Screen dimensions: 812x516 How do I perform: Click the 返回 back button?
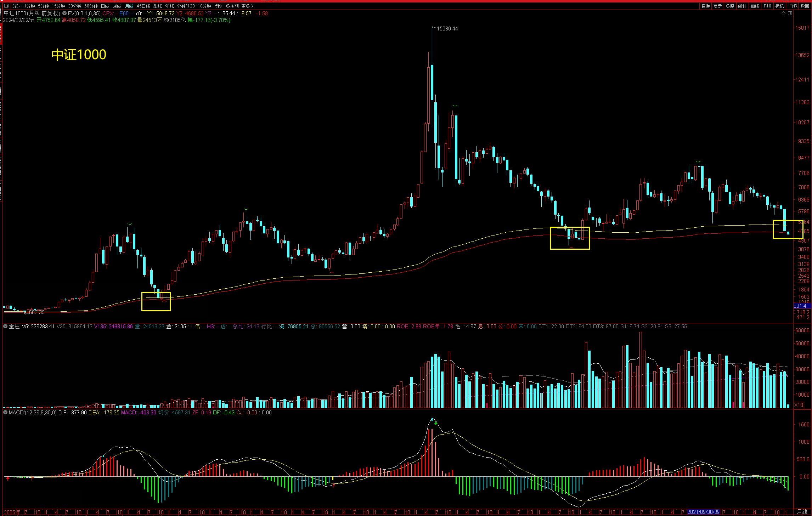(805, 6)
